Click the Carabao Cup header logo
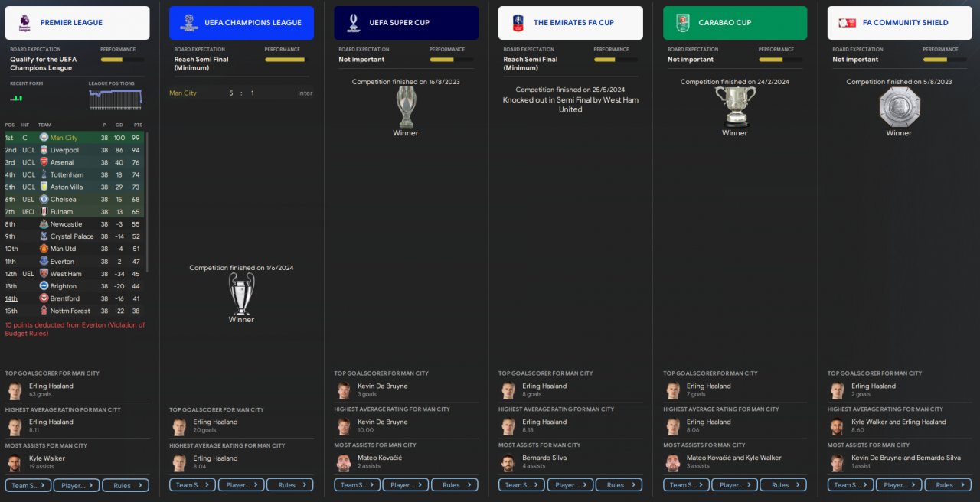980x502 pixels. [x=682, y=23]
